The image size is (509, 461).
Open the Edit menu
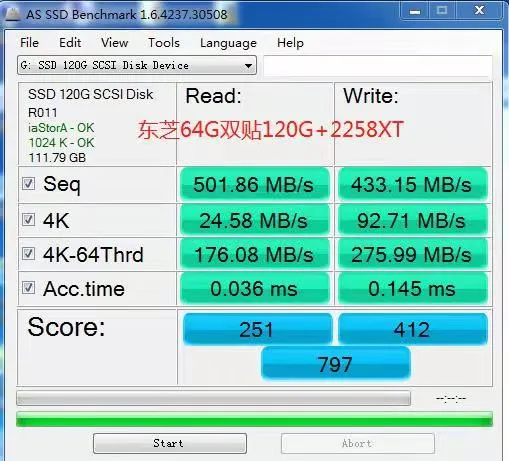(x=70, y=43)
